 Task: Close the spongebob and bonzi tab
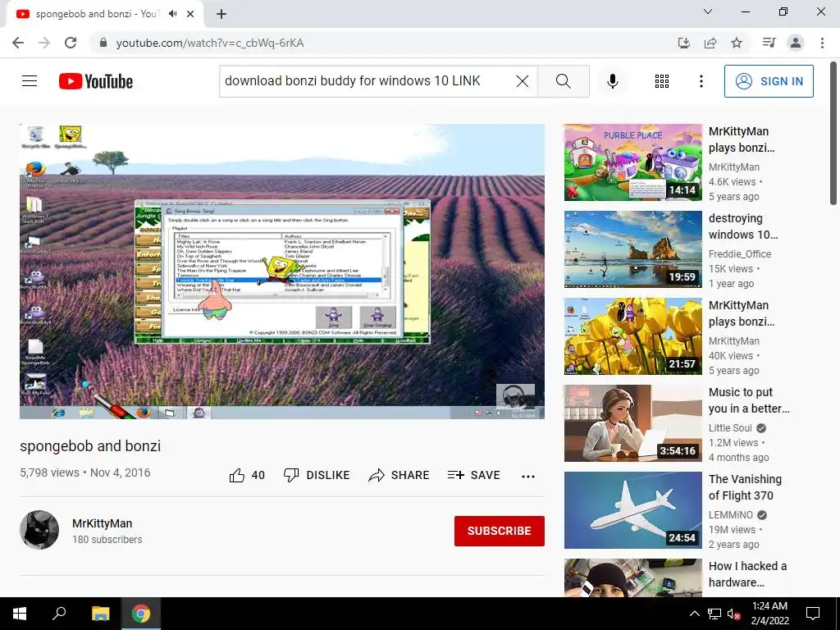coord(190,14)
